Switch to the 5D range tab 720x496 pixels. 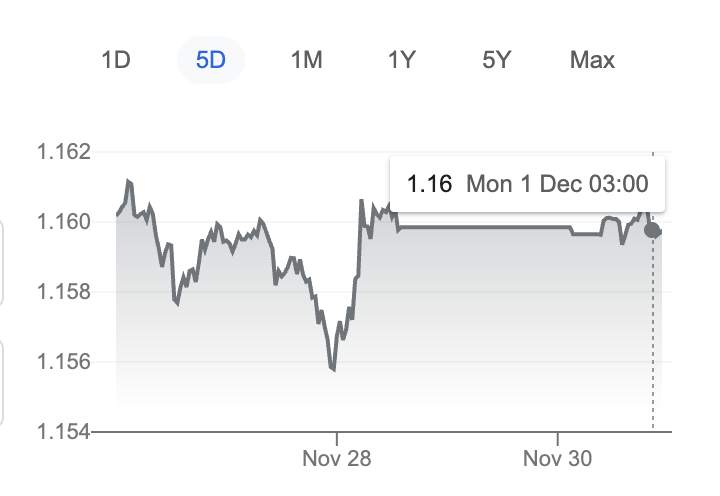[211, 60]
